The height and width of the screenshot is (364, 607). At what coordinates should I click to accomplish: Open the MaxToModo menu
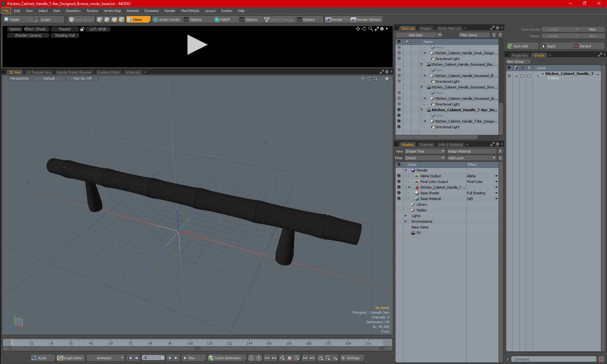(190, 11)
